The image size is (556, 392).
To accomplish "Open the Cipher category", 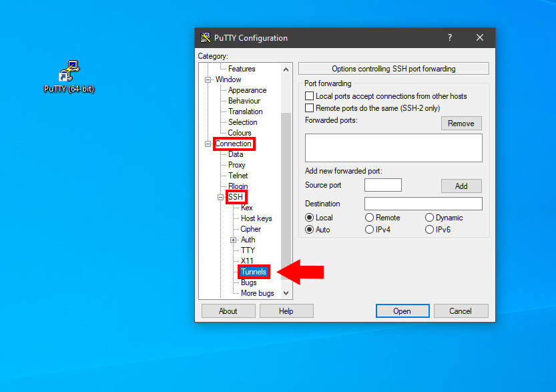I will [251, 229].
